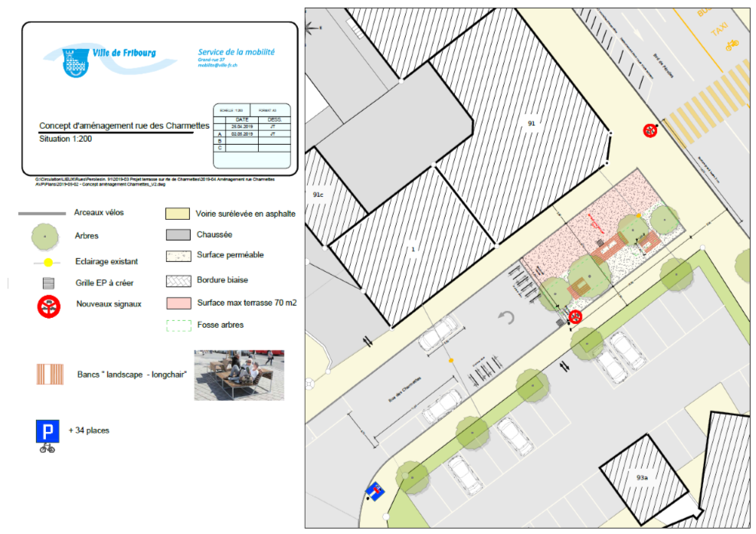Click the Eclairage existant yellow lamp symbol

pos(47,262)
